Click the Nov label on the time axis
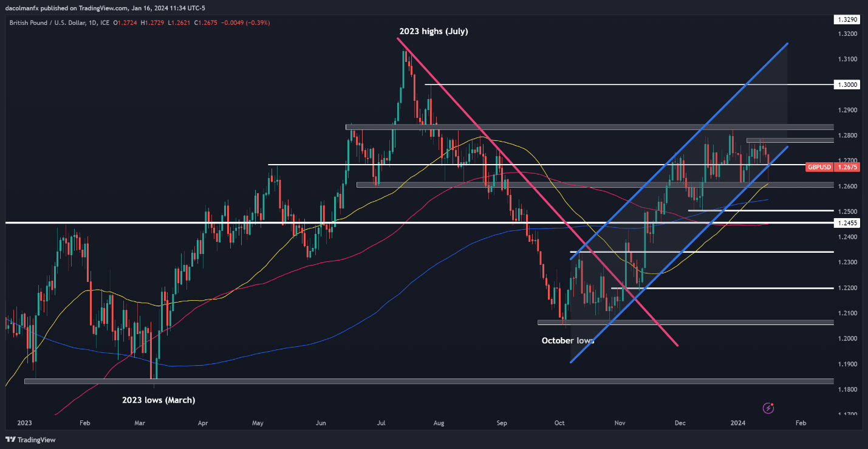The image size is (868, 449). tap(620, 422)
